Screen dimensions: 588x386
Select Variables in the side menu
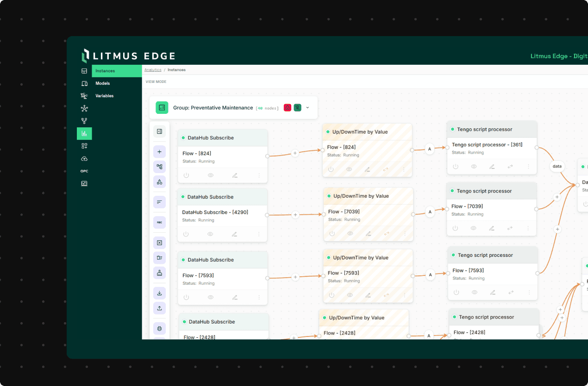point(105,96)
